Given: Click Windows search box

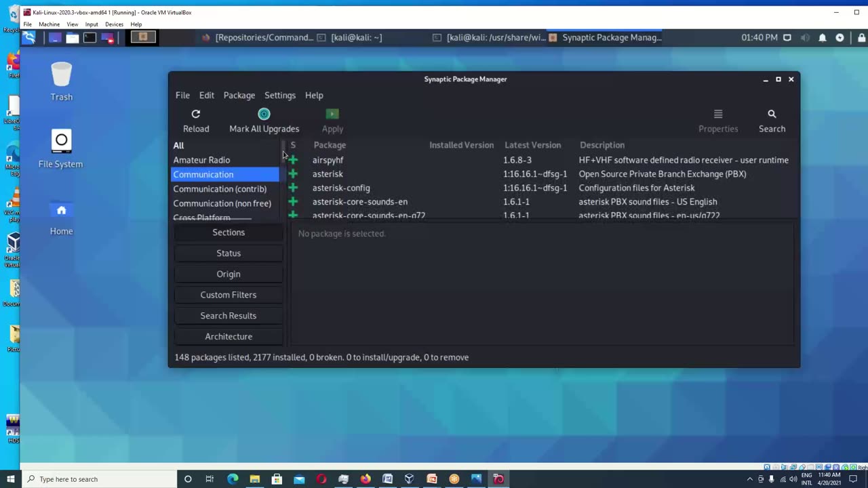Looking at the screenshot, I should (99, 479).
